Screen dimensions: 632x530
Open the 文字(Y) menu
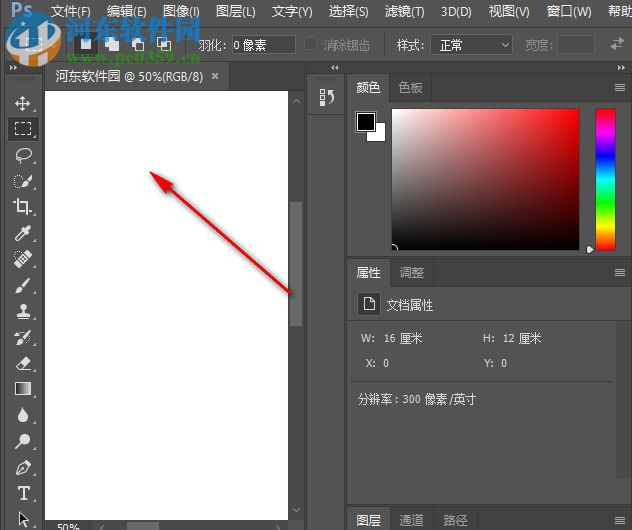292,11
